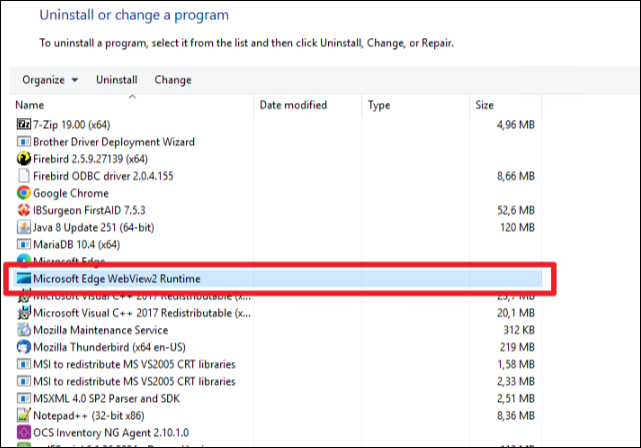
Task: Select MSI VS2005 CRT libraries 2,33 MB row
Action: click(x=277, y=381)
